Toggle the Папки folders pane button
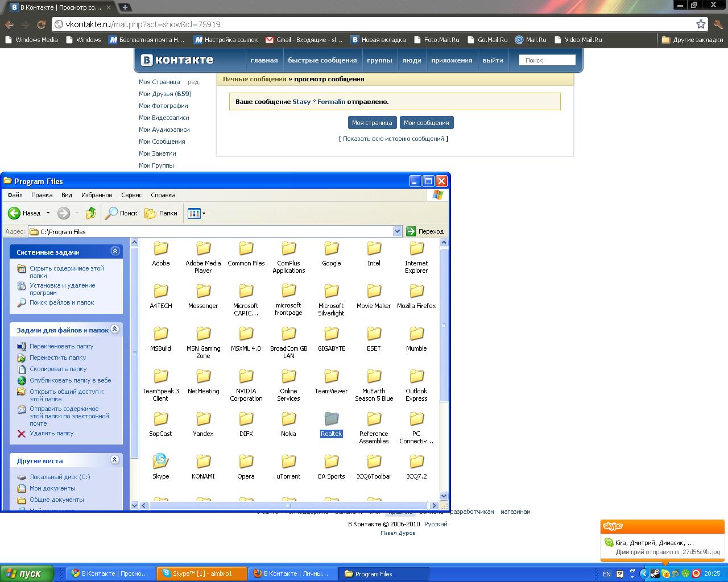The height and width of the screenshot is (582, 728). (161, 213)
